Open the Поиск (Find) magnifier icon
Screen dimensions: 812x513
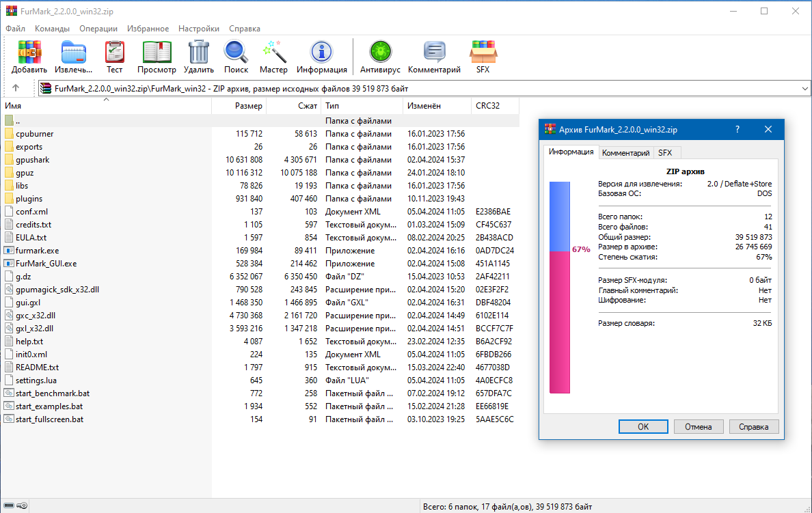(x=236, y=53)
